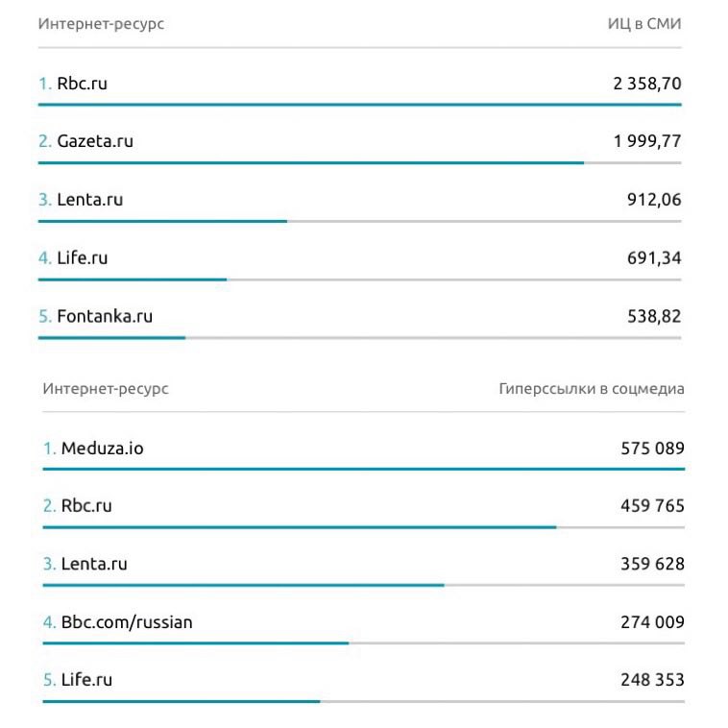
Task: Click the 459 765 value
Action: [652, 505]
